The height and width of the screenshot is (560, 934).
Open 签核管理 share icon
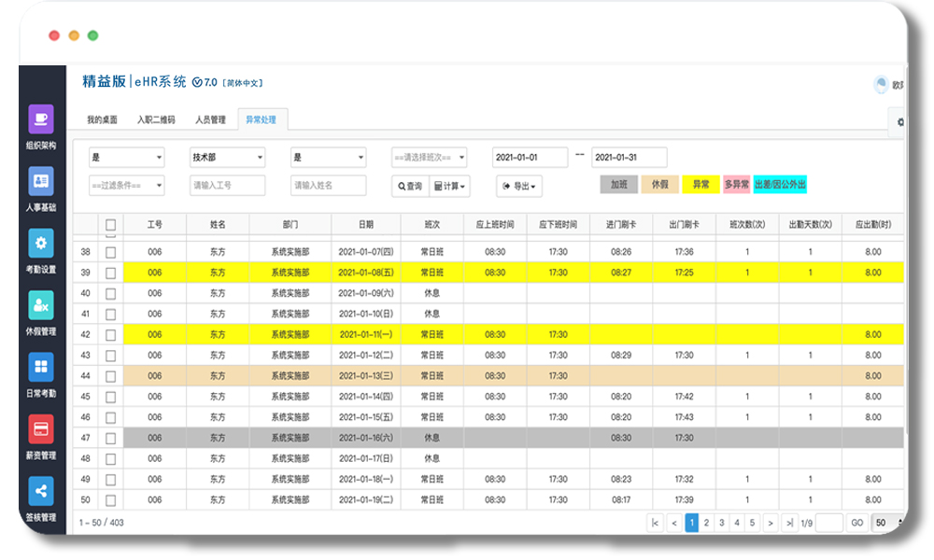(41, 491)
